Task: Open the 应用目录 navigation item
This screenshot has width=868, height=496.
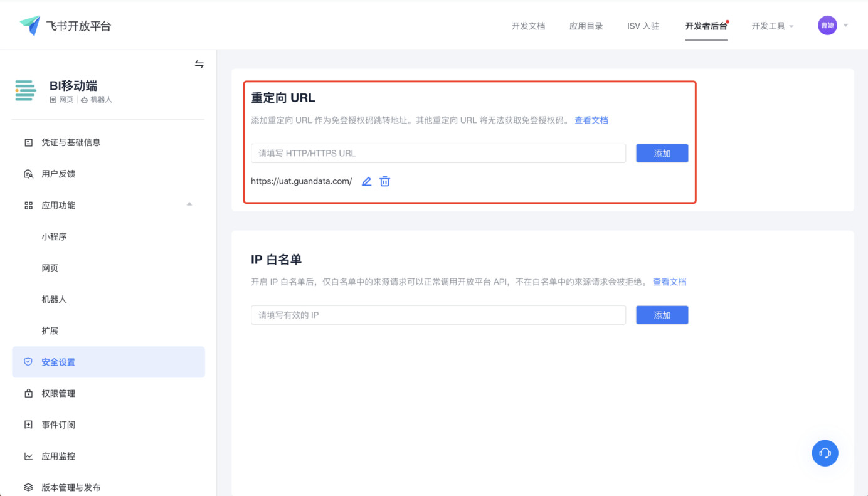Action: [586, 26]
